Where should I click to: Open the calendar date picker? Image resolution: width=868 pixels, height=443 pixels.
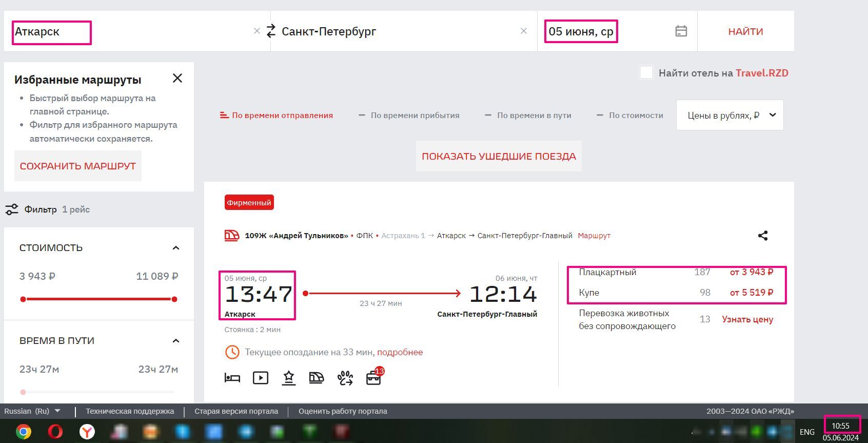click(681, 31)
